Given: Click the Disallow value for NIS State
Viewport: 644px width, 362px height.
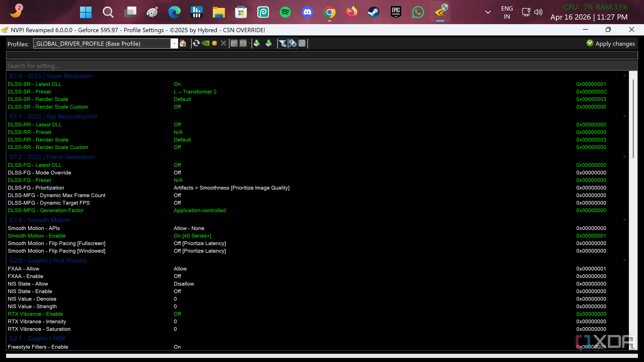Looking at the screenshot, I should click(184, 284).
